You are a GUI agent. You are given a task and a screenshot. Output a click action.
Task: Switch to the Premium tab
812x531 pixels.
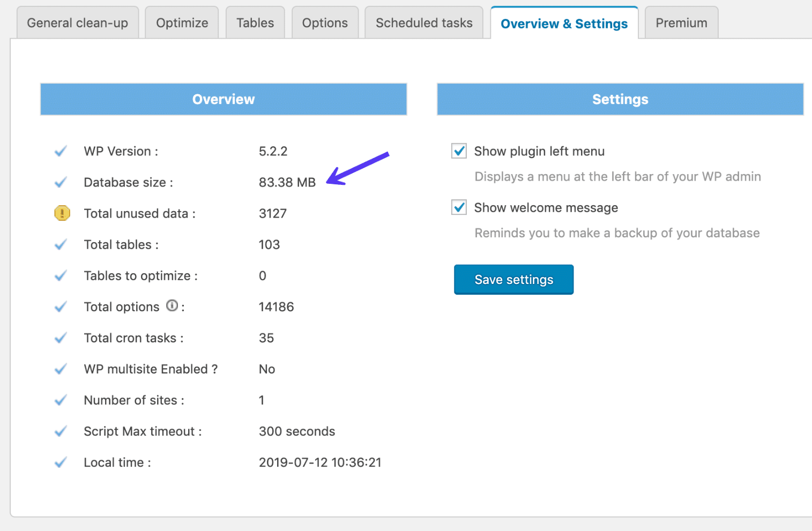coord(681,23)
